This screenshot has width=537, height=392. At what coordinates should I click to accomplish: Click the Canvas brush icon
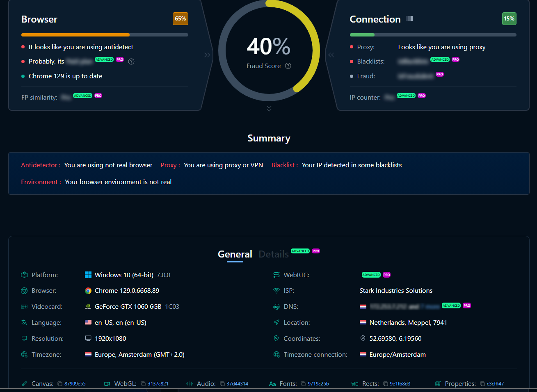tap(25, 384)
